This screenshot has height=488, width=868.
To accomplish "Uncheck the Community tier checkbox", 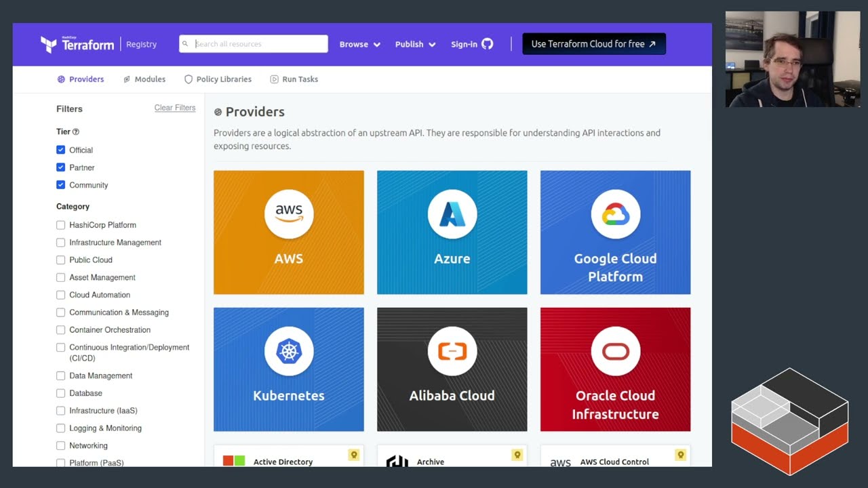I will tap(60, 185).
